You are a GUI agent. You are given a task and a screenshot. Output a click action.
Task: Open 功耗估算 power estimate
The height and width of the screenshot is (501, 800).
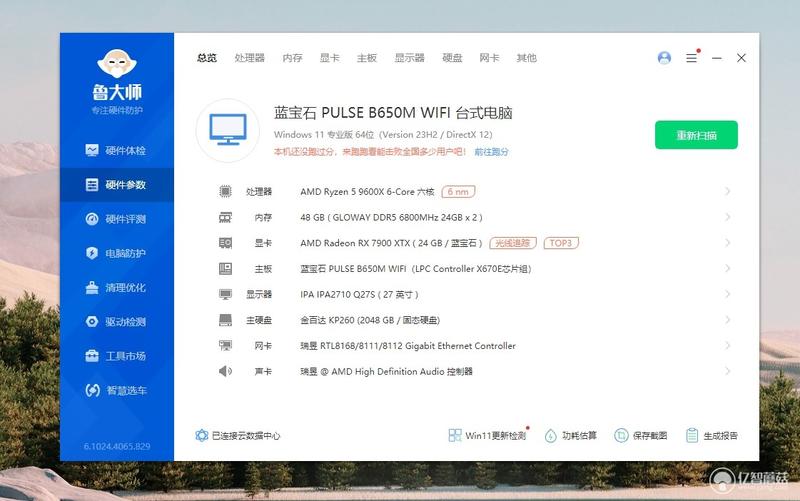[571, 435]
